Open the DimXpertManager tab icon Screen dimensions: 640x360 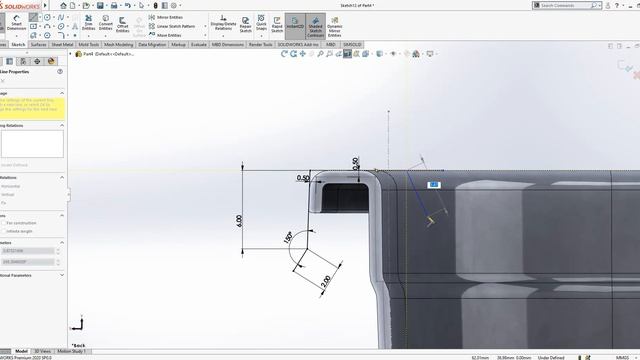pos(37,61)
